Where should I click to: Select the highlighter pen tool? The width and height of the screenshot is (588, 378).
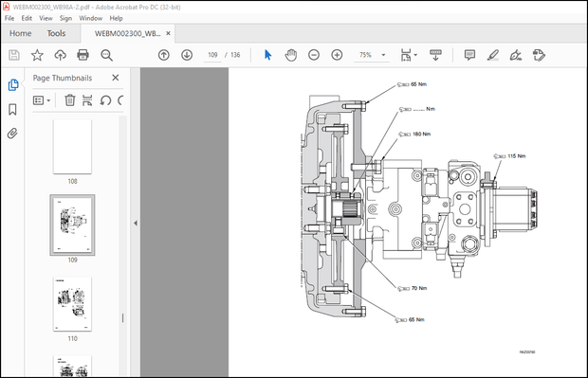[493, 55]
